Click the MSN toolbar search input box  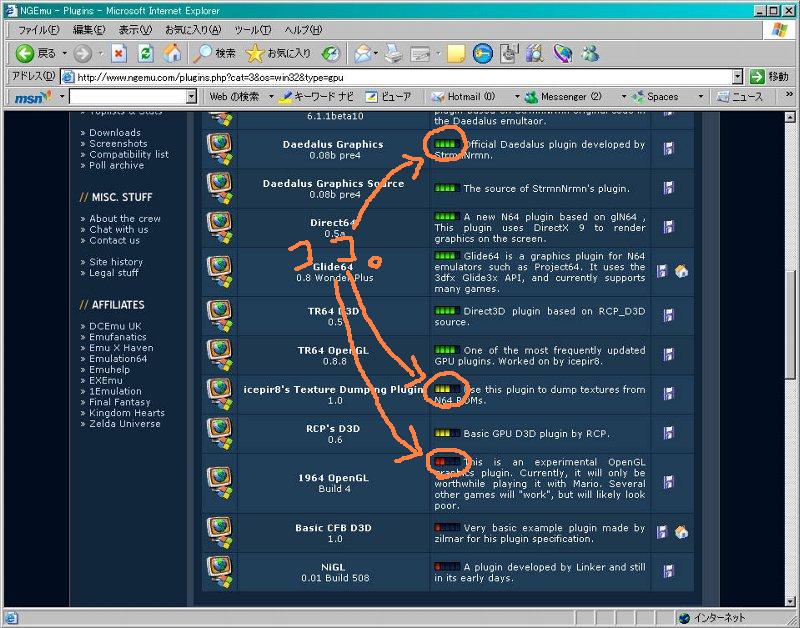[128, 96]
